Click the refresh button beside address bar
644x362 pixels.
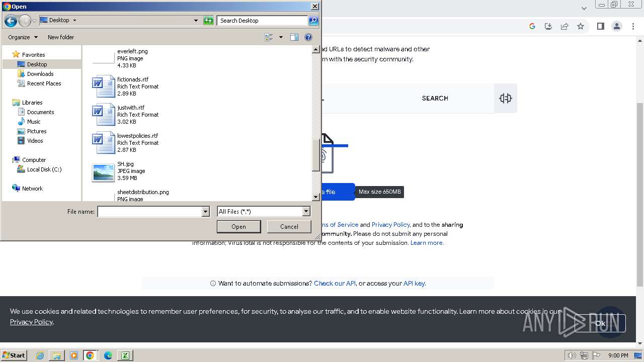(208, 21)
